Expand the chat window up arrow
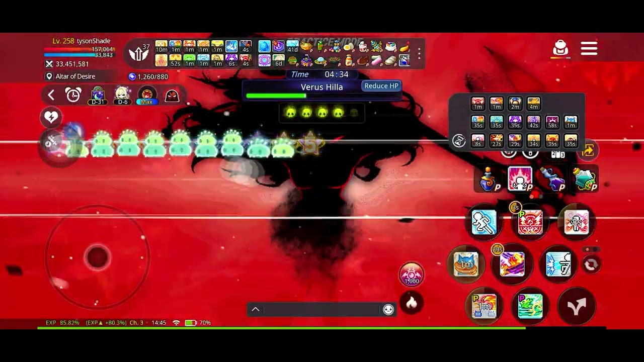644x362 pixels. point(256,310)
